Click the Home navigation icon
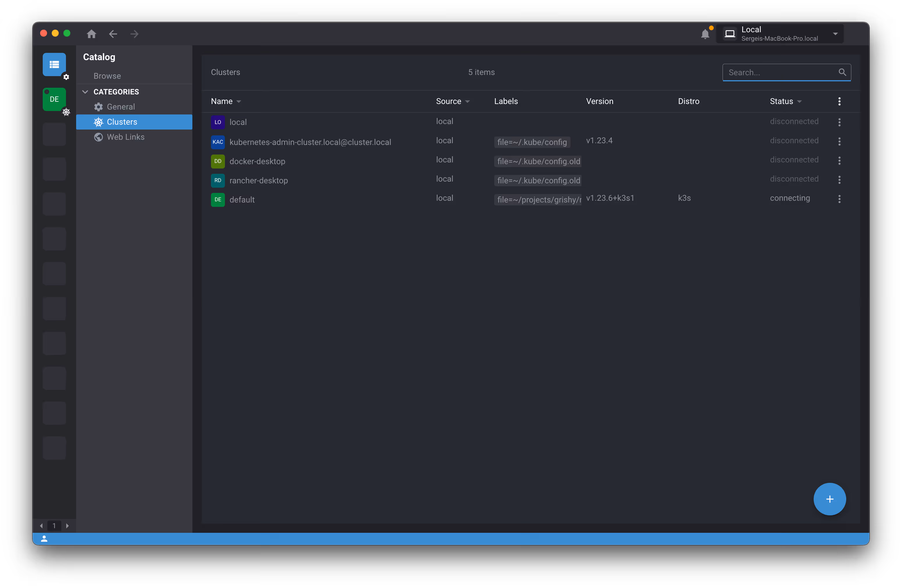This screenshot has width=902, height=588. [91, 34]
